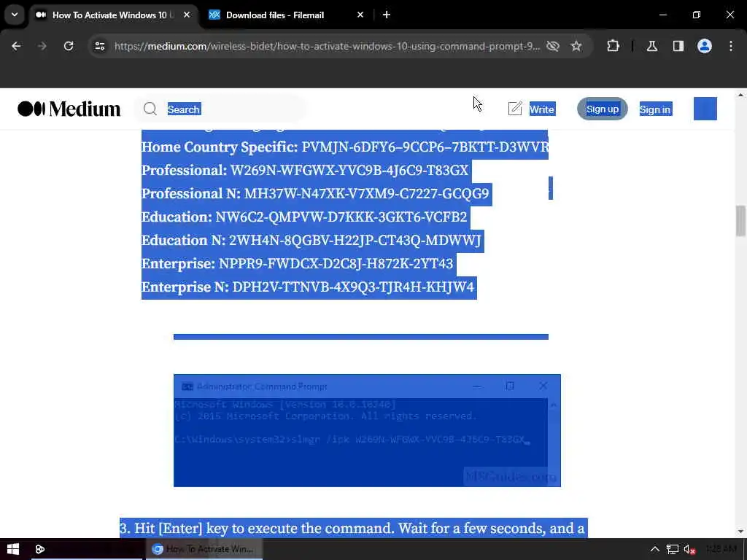Click the page vertical scrollbar thumb
This screenshot has width=747, height=560.
pos(740,220)
